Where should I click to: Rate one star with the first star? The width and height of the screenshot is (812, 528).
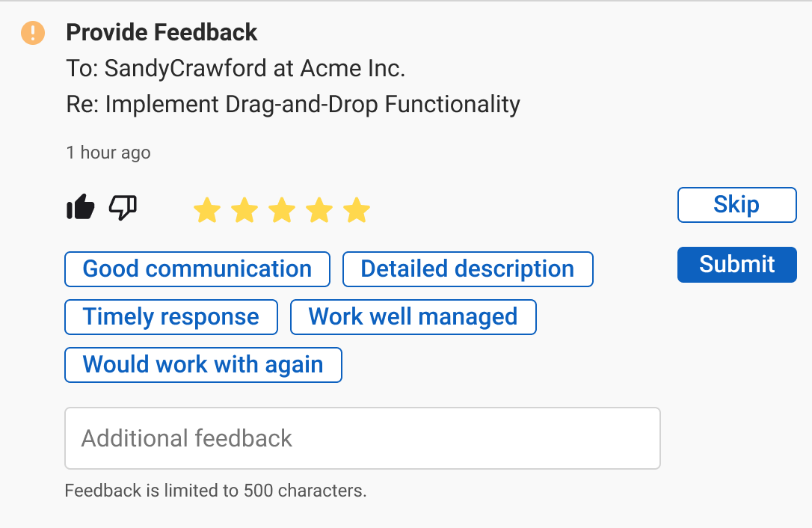207,210
